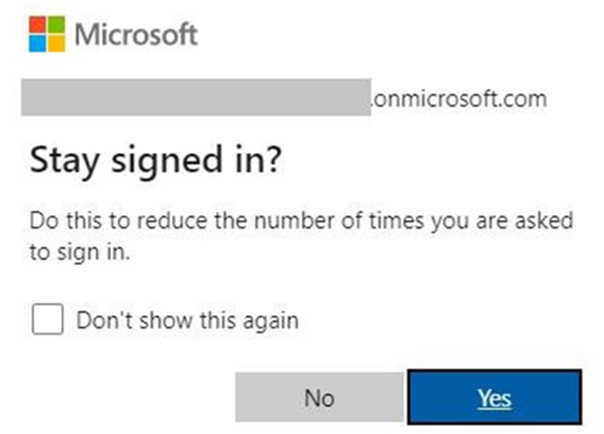Enable the Don't show this again checkbox
Image resolution: width=604 pixels, height=434 pixels.
[47, 321]
